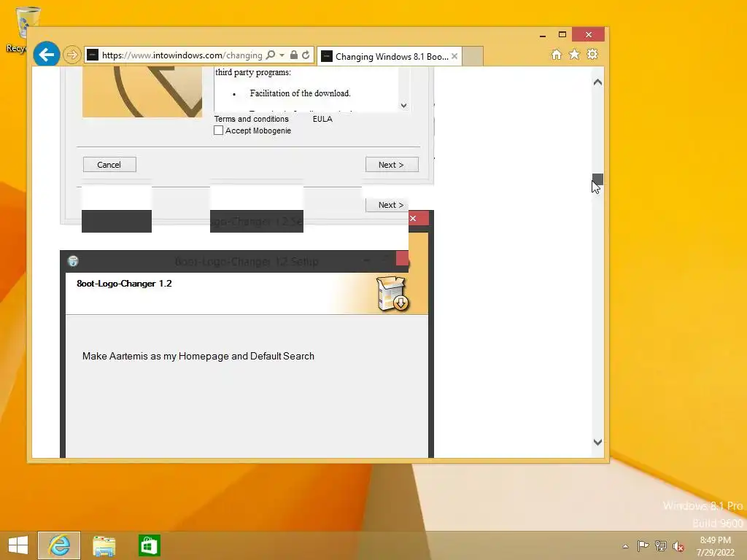Click the forward navigation arrow
747x560 pixels.
tap(72, 55)
